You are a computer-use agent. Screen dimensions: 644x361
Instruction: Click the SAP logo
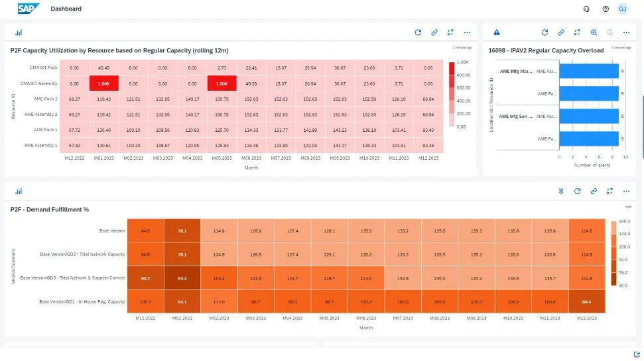[x=29, y=9]
